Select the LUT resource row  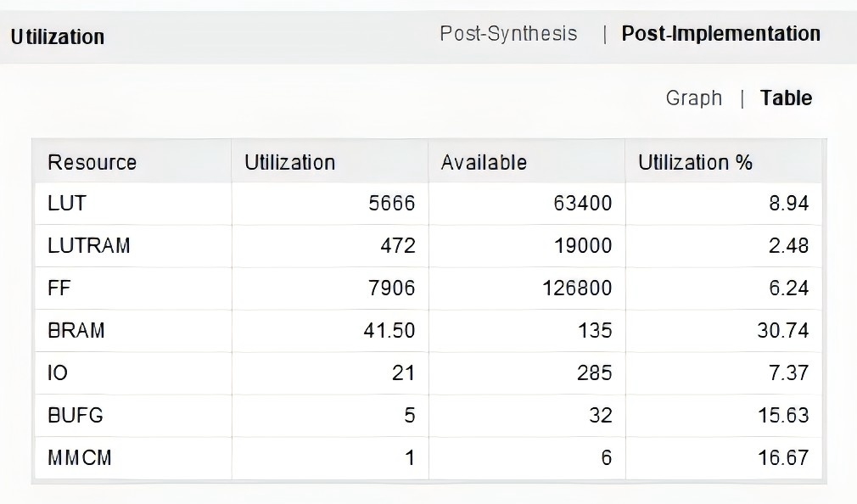428,204
